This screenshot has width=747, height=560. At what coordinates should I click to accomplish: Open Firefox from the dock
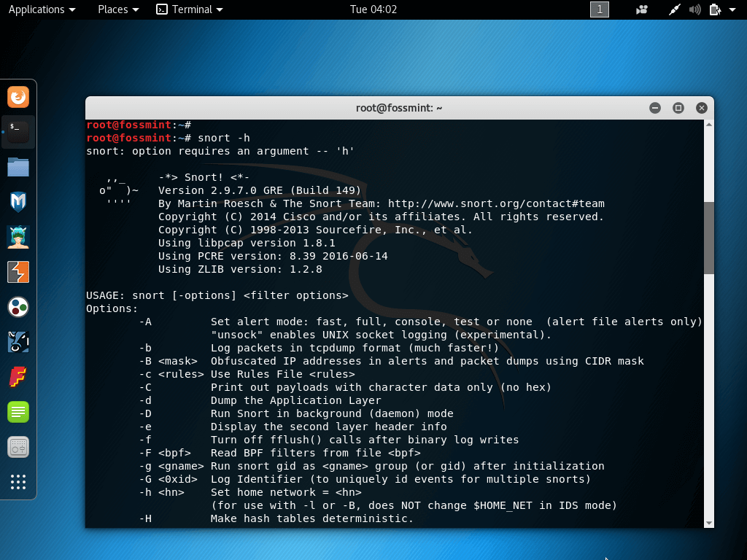coord(18,97)
